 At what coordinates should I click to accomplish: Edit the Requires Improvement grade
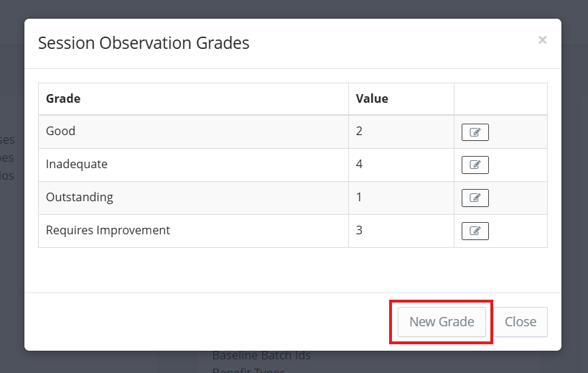(x=475, y=231)
